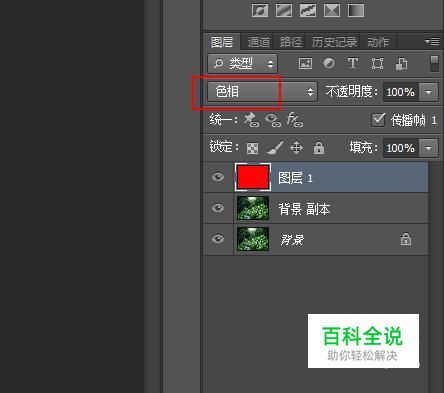
Task: Toggle the 传播帧 1 checkbox
Action: (378, 120)
